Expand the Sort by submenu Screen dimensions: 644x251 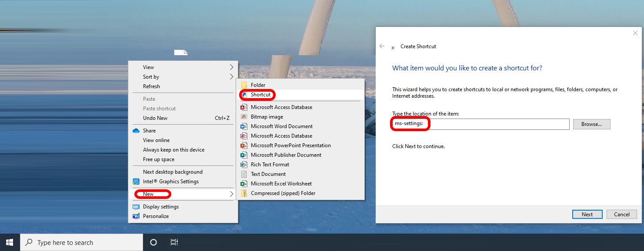pos(150,76)
